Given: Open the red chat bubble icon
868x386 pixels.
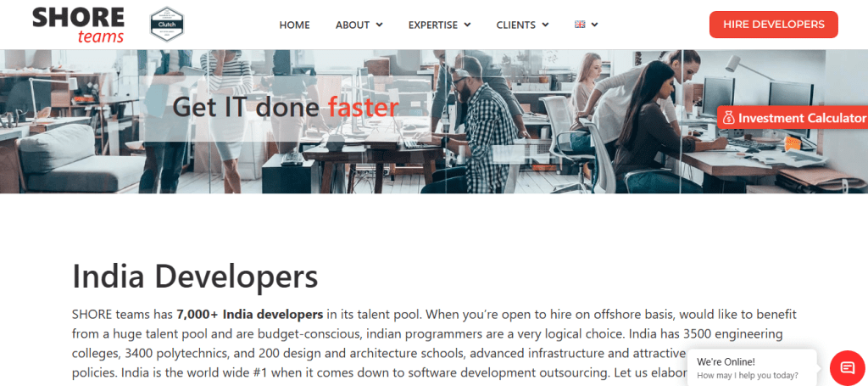Looking at the screenshot, I should pos(848,367).
